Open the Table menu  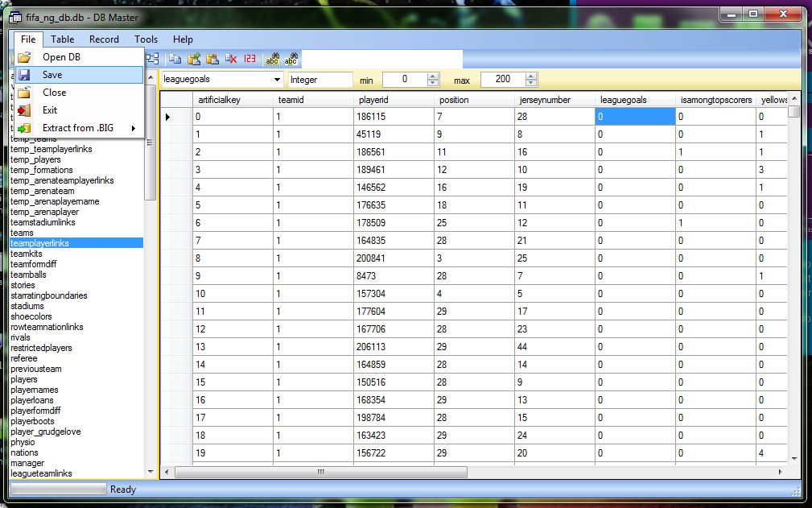(62, 39)
